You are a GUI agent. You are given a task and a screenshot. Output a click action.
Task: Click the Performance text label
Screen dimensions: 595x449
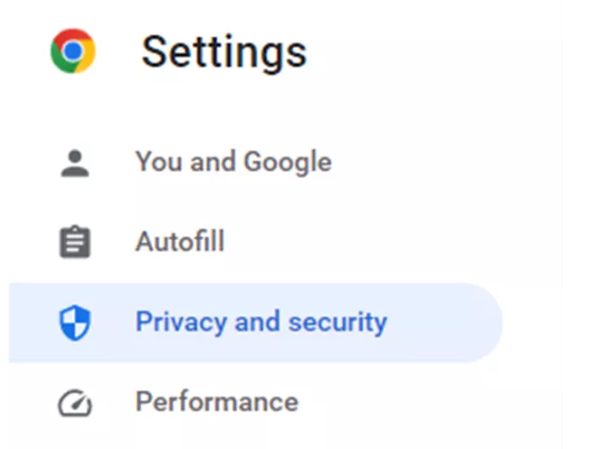point(217,402)
